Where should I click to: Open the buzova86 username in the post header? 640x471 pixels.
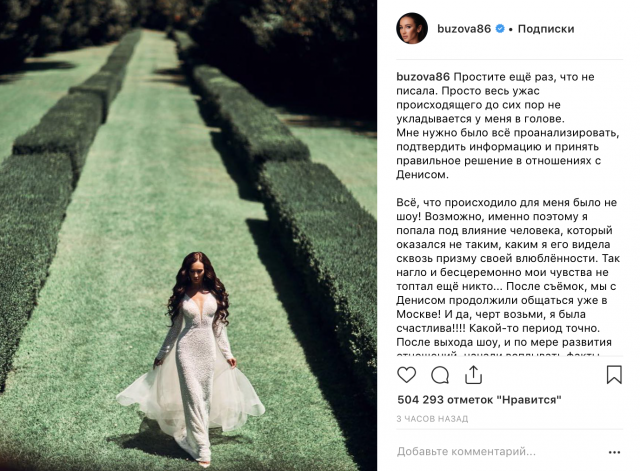(x=464, y=29)
